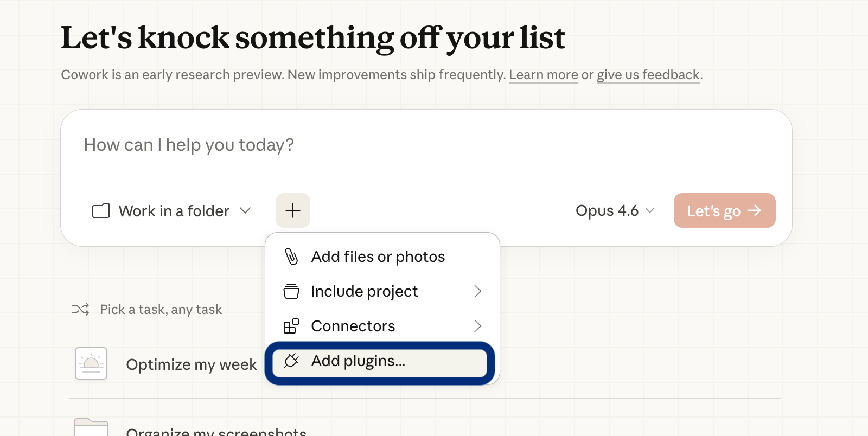Select Add files or photos

tap(378, 257)
